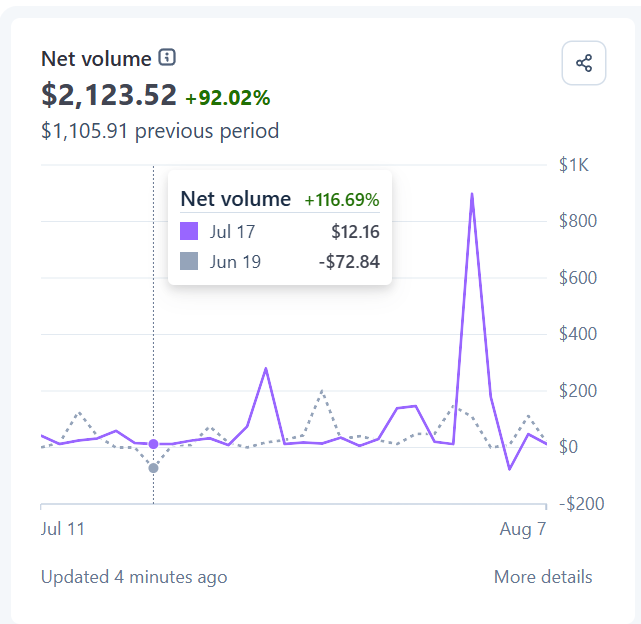
Task: Click the $12.16 tooltip value
Action: click(x=355, y=231)
